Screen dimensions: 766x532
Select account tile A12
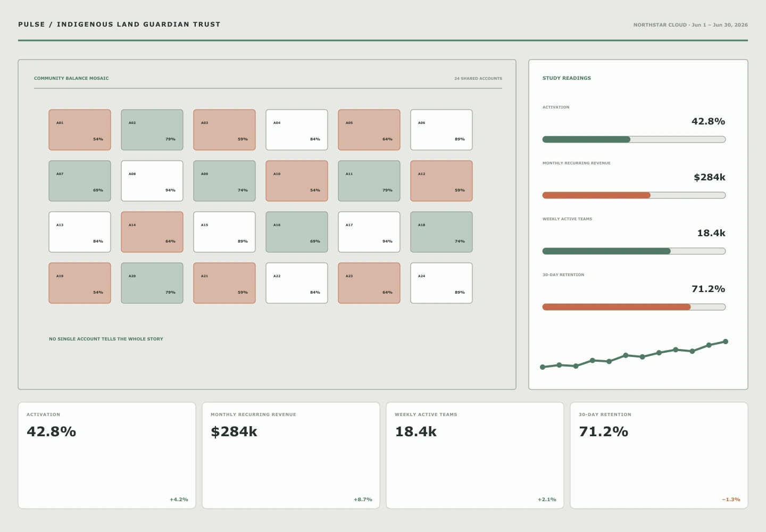point(442,181)
